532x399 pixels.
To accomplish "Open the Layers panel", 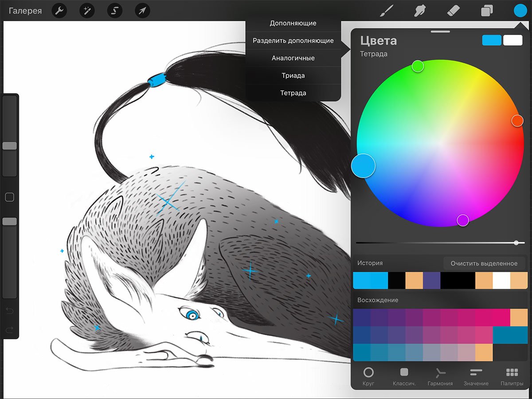I will pyautogui.click(x=487, y=11).
